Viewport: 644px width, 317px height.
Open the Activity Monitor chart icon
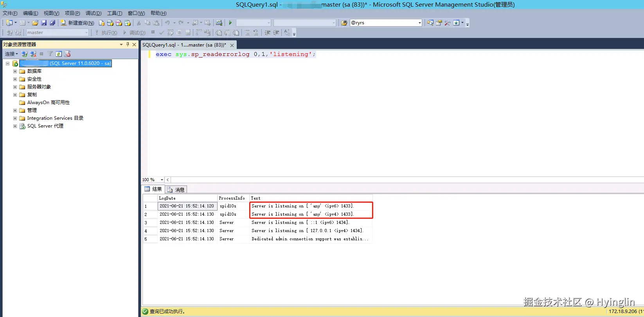pos(219,23)
